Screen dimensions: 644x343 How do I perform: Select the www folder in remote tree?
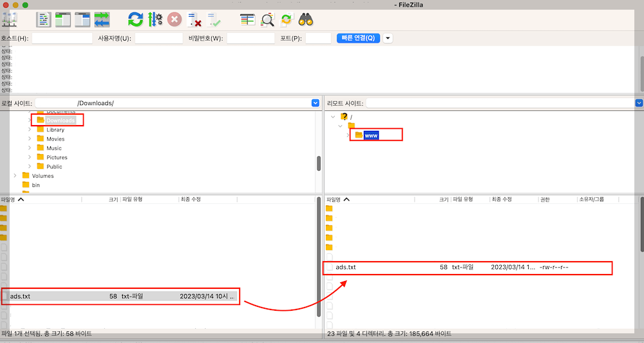371,135
